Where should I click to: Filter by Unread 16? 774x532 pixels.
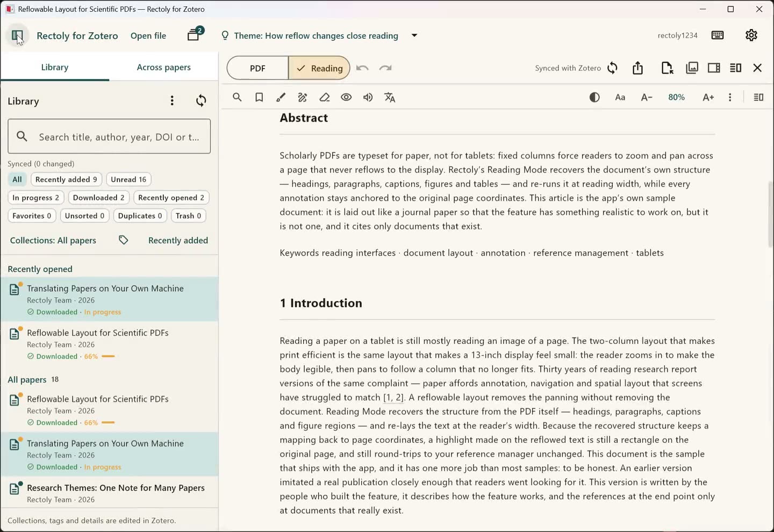[128, 179]
